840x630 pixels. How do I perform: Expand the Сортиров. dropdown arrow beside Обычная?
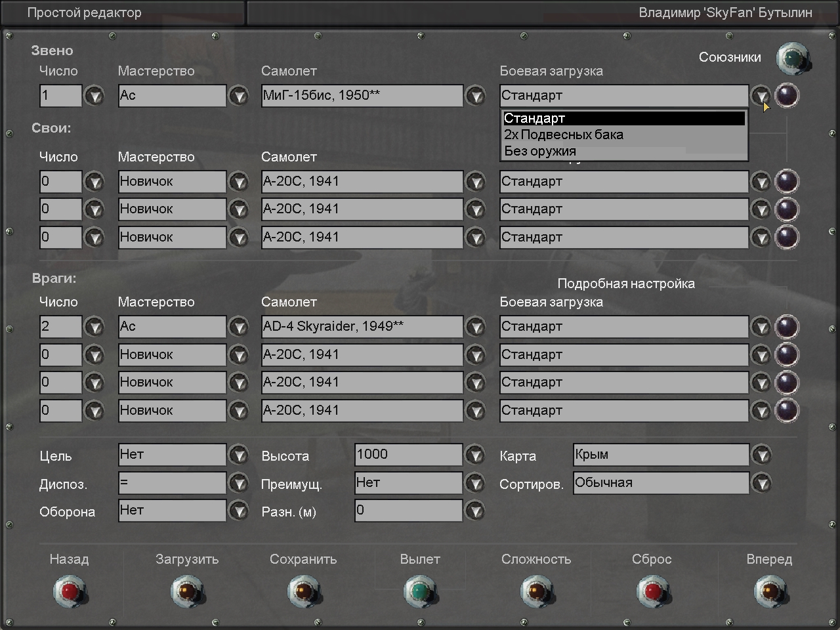coord(761,483)
